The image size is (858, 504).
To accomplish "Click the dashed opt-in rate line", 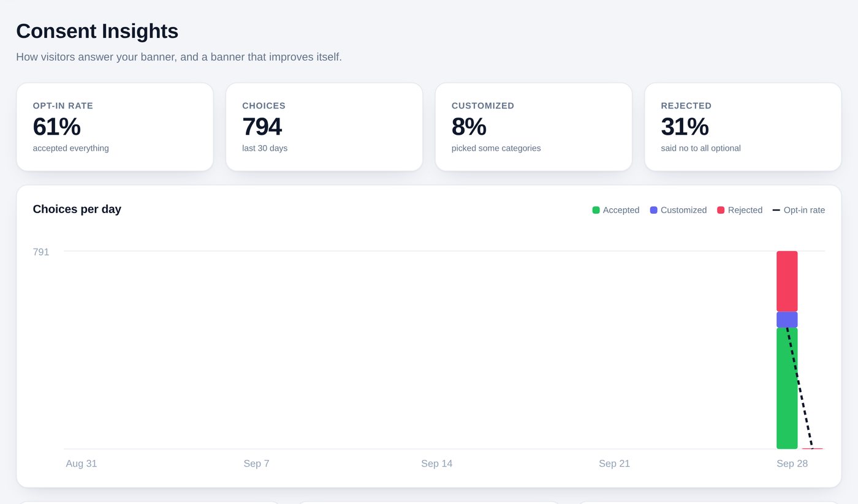I will point(800,388).
